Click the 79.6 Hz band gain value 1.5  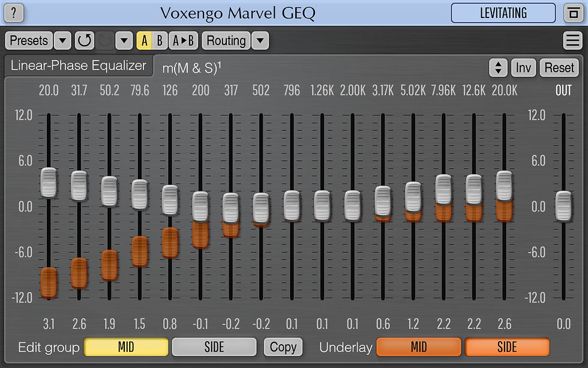140,324
